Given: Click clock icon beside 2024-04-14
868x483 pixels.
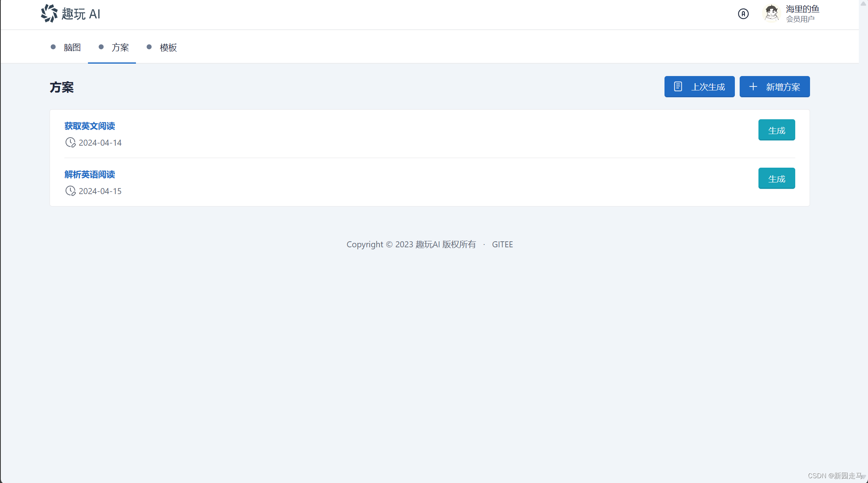Looking at the screenshot, I should [70, 142].
